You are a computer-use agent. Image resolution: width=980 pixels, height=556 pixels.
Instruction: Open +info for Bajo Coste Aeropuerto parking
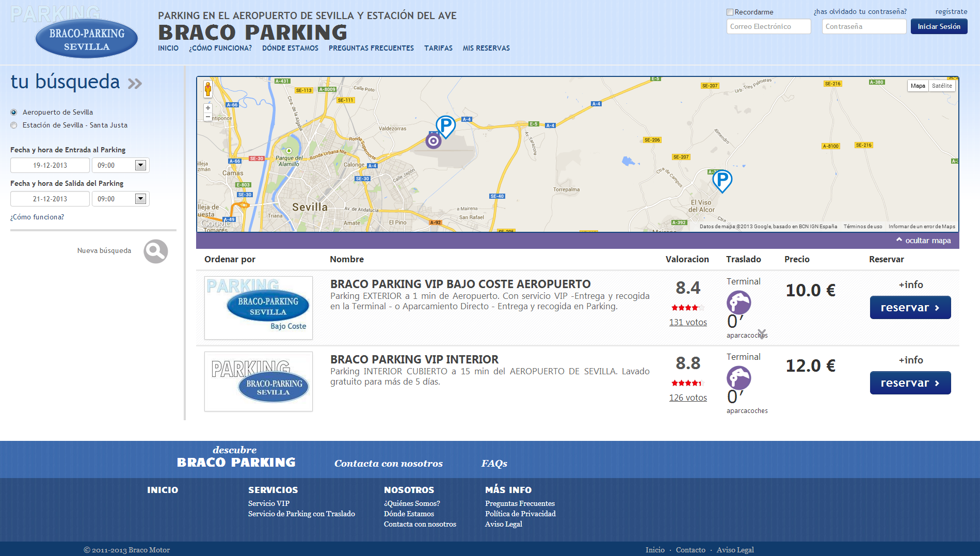(x=911, y=284)
